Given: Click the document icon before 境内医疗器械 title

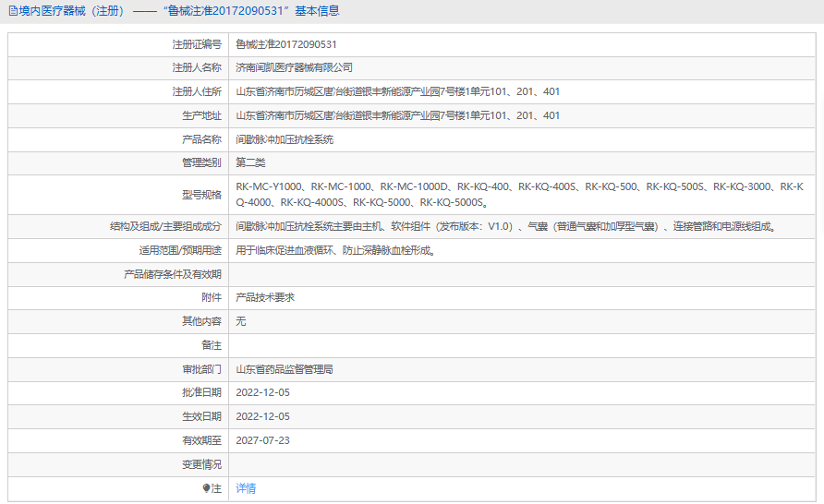Looking at the screenshot, I should click(x=13, y=11).
